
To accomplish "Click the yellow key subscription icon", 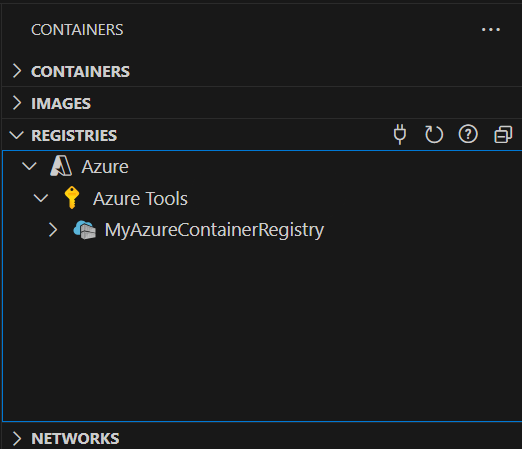I will click(72, 198).
